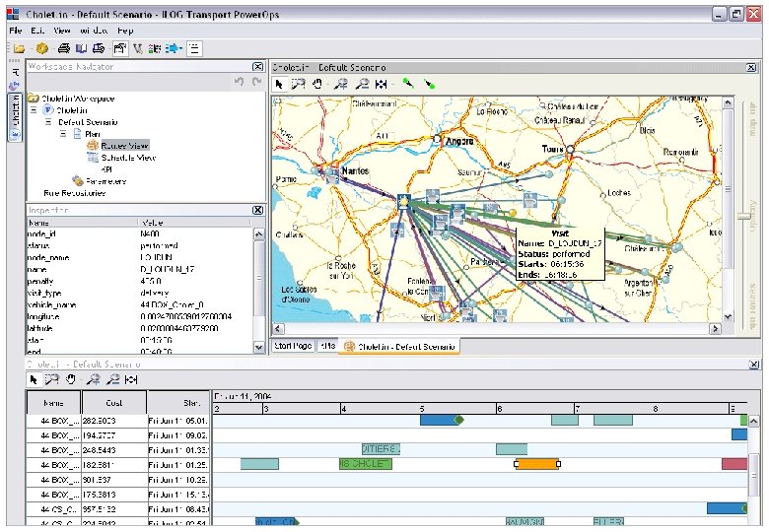
Task: Click the D_LOUDUN_17 value in Inspector
Action: tap(168, 269)
